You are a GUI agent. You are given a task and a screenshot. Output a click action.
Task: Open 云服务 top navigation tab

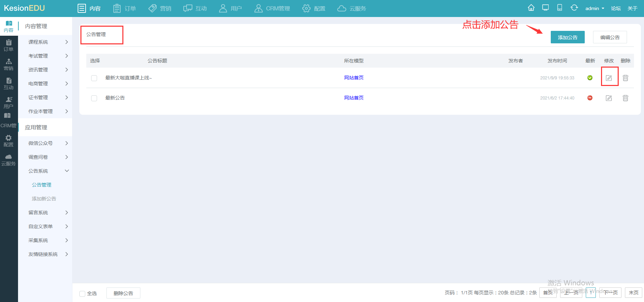[352, 8]
